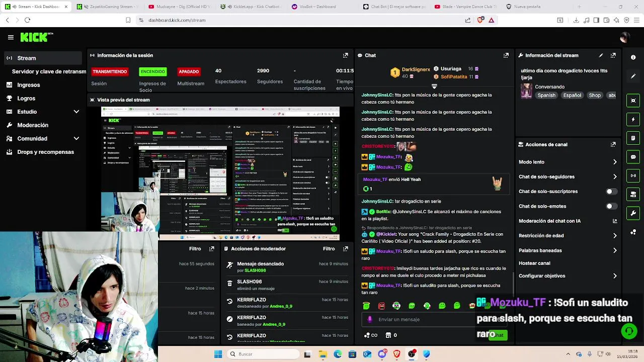
Task: Click the KICK beta logo
Action: coord(36,37)
